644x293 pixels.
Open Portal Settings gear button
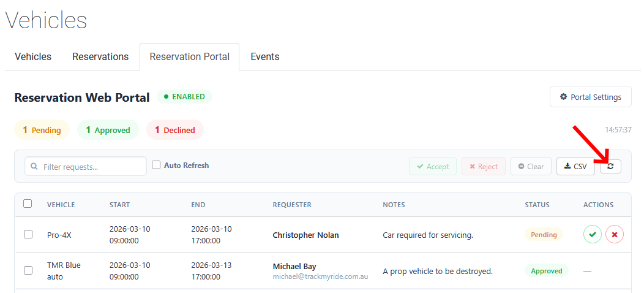coord(590,97)
